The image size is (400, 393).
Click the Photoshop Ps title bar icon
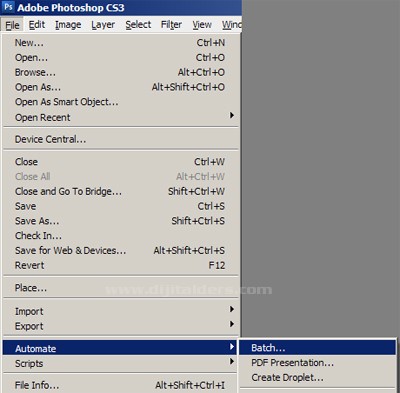point(8,7)
